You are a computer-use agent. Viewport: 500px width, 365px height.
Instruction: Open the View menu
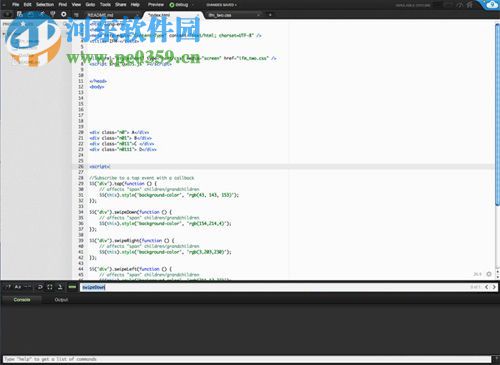76,5
